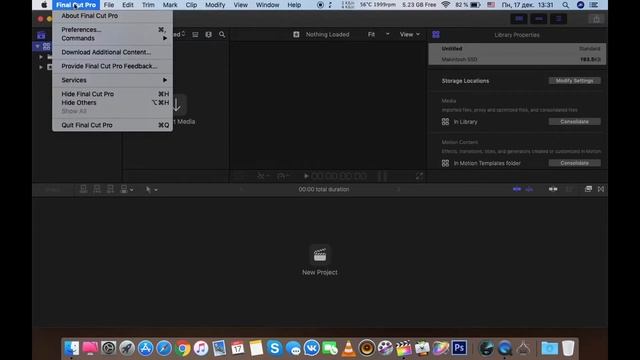
Task: Toggle audio skimming in timeline toolbar
Action: (x=529, y=189)
